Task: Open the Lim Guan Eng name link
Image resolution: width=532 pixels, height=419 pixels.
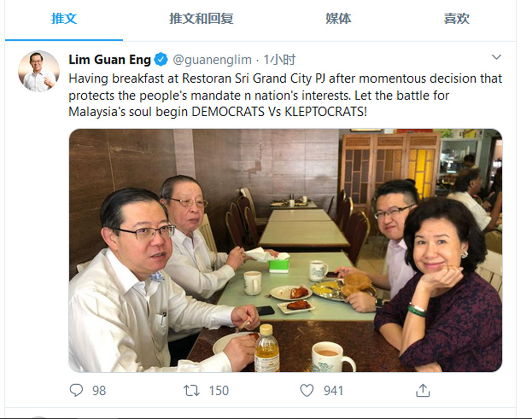Action: (109, 60)
